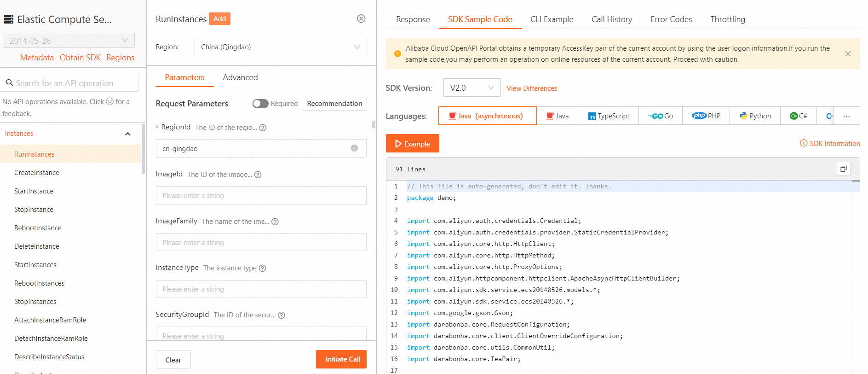Screen dimensions: 868x374
Task: Select StartInstance in the API list
Action: [70, 191]
